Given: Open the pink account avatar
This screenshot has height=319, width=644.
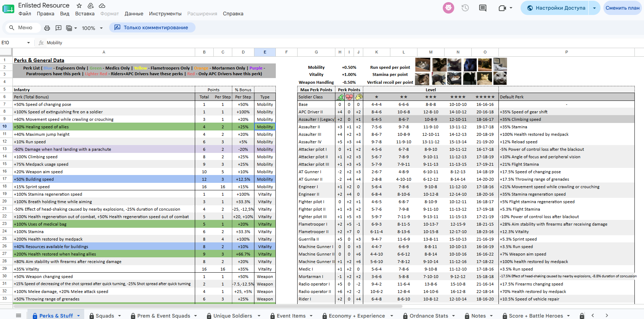Looking at the screenshot, I should click(448, 8).
